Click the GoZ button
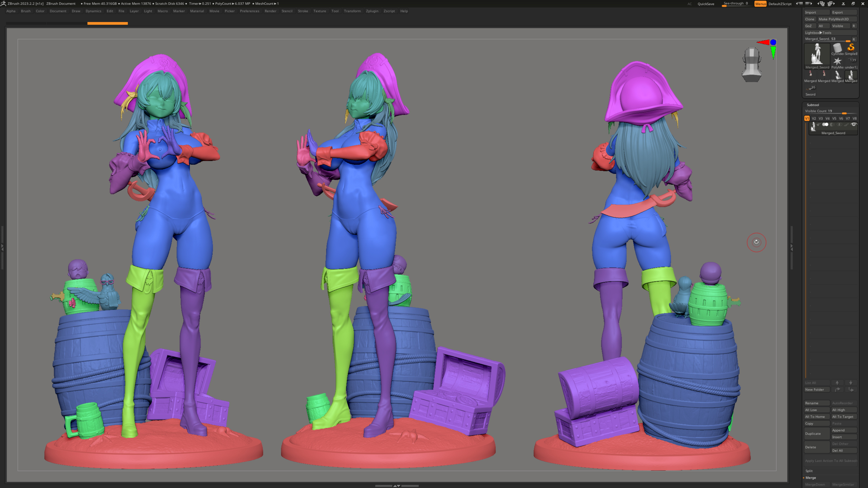This screenshot has width=868, height=488. (x=810, y=26)
